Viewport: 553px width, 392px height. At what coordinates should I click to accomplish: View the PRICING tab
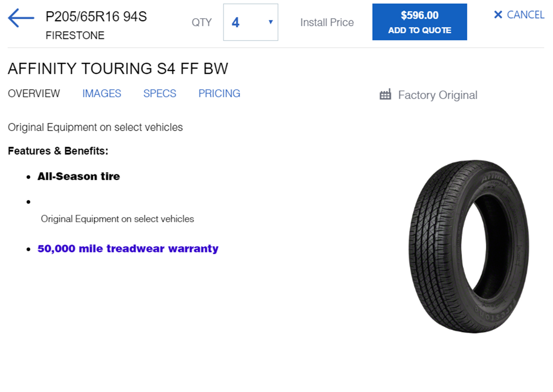click(x=219, y=94)
